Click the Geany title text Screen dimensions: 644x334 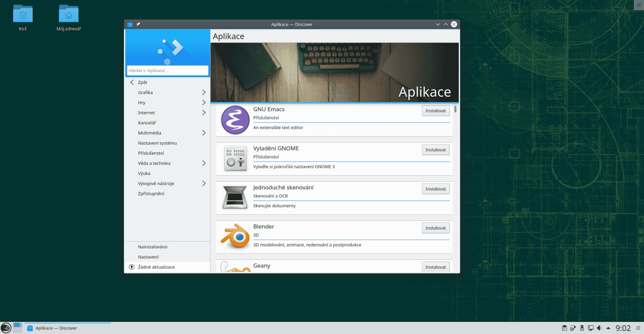[x=262, y=266]
